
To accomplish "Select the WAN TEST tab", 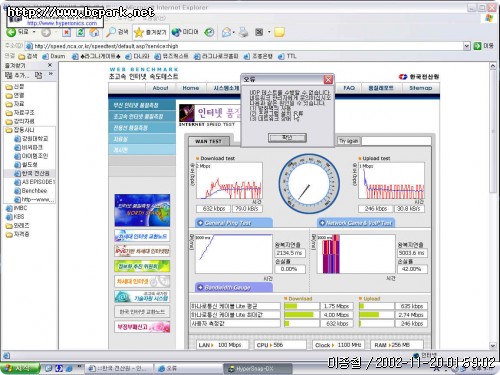I will click(x=209, y=141).
